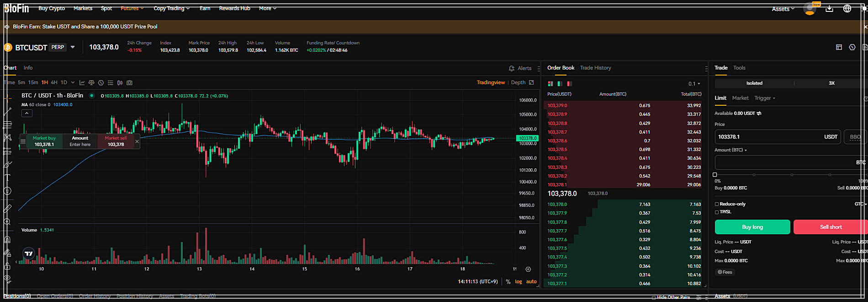This screenshot has height=302, width=868.
Task: Expand the BTCUSDT pair selector dropdown
Action: pyautogui.click(x=73, y=47)
